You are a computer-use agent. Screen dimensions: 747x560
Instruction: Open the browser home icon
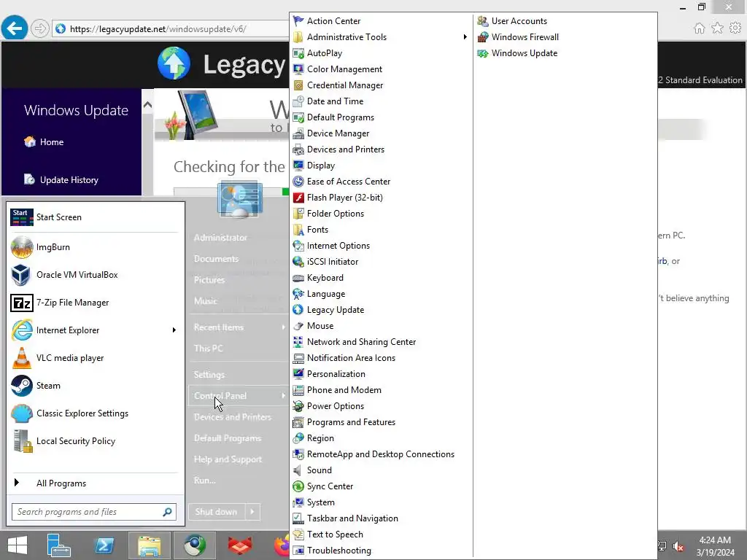700,28
